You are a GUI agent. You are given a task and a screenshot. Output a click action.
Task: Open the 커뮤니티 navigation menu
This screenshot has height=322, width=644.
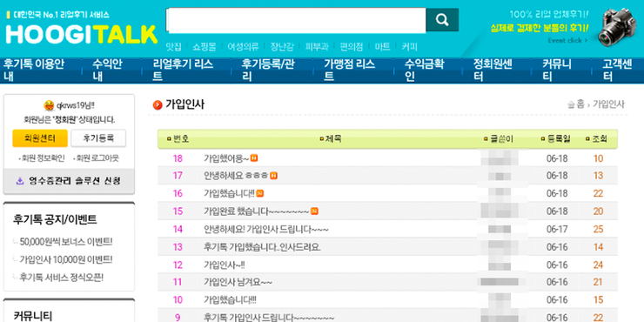coord(557,70)
